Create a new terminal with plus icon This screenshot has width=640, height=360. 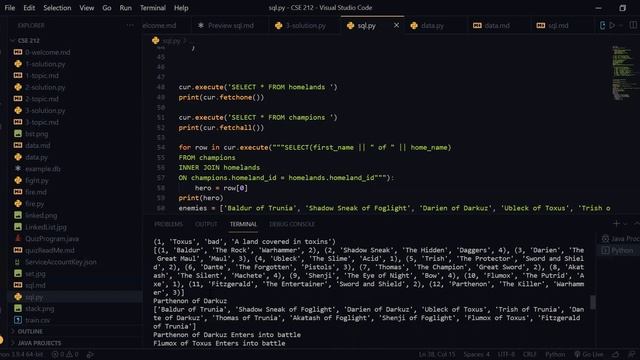coord(616,224)
